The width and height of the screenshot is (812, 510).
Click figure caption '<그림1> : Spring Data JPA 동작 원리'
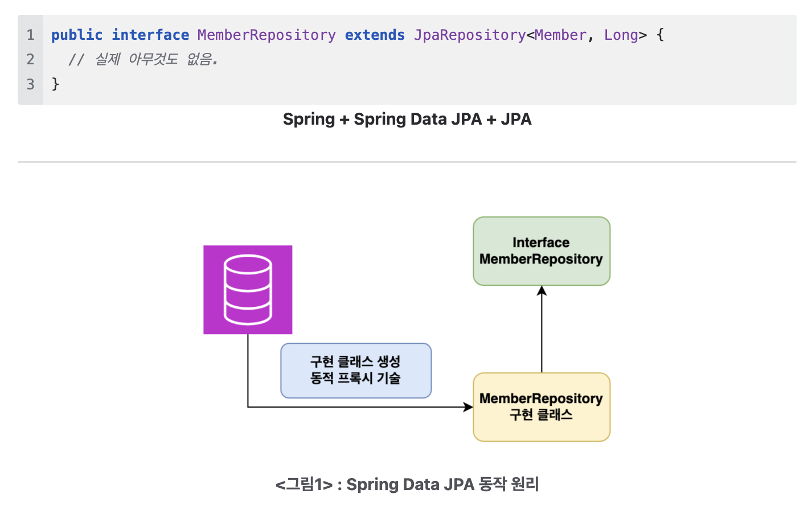coord(407,484)
